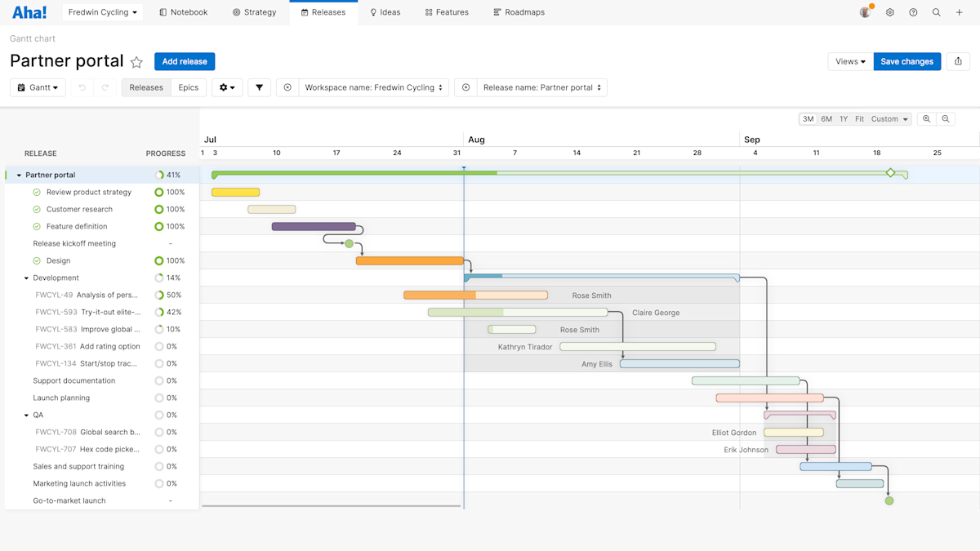Viewport: 980px width, 551px height.
Task: Collapse the QA phase row
Action: point(26,415)
